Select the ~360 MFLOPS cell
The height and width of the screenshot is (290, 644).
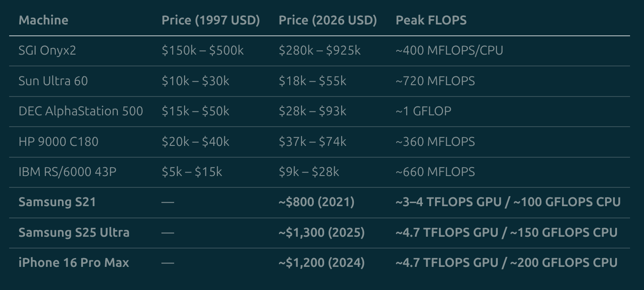(435, 142)
